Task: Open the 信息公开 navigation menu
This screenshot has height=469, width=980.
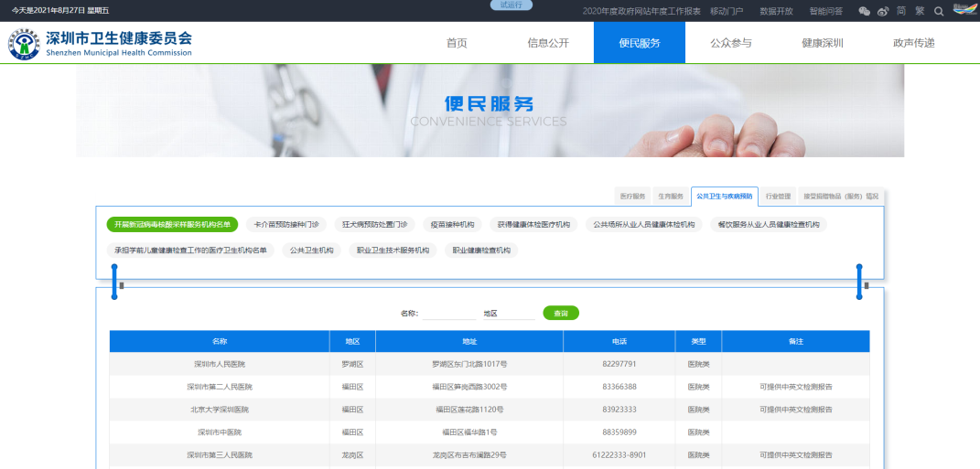Action: 548,43
